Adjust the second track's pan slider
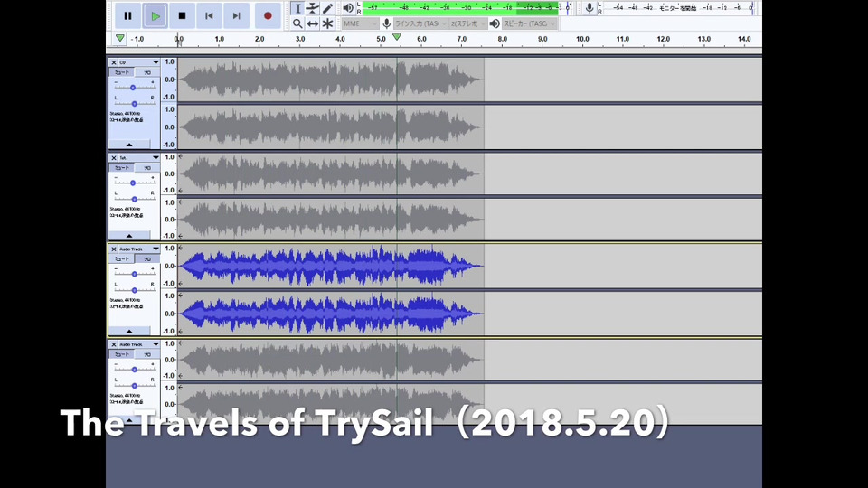 [134, 199]
